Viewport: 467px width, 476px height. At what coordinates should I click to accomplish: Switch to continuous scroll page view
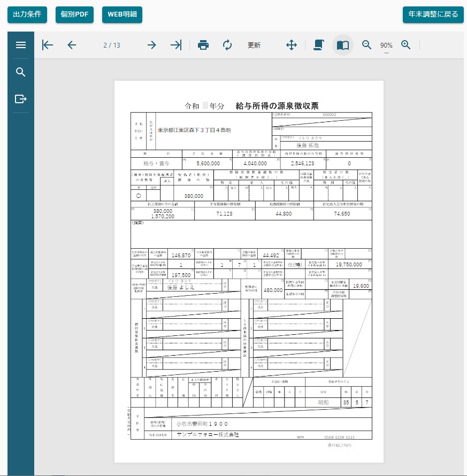pyautogui.click(x=318, y=45)
